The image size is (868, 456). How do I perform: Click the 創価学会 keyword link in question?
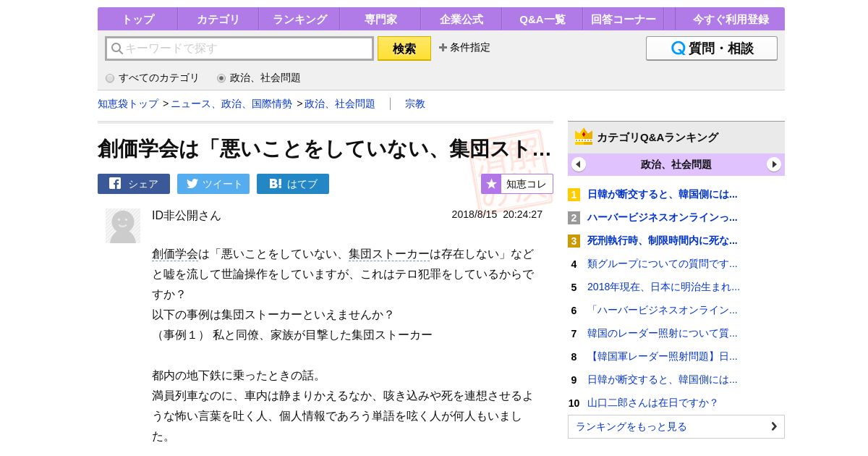[x=175, y=254]
